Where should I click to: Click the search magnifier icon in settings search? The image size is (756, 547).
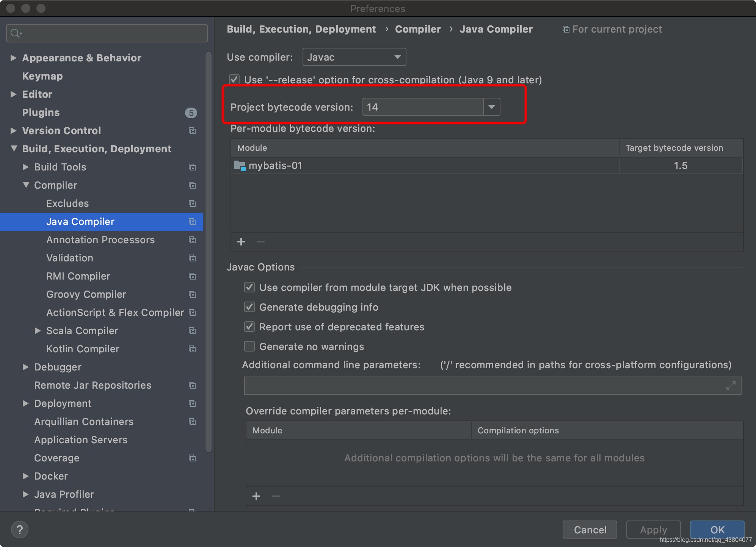pos(16,33)
